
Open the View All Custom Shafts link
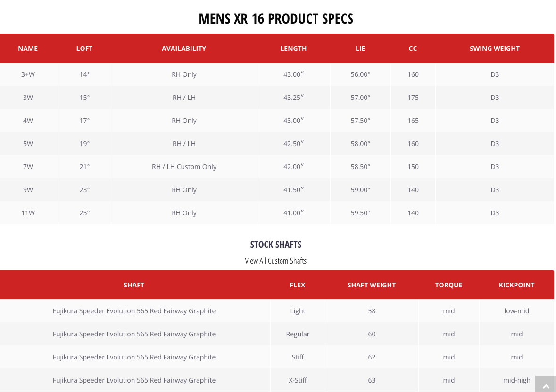275,261
